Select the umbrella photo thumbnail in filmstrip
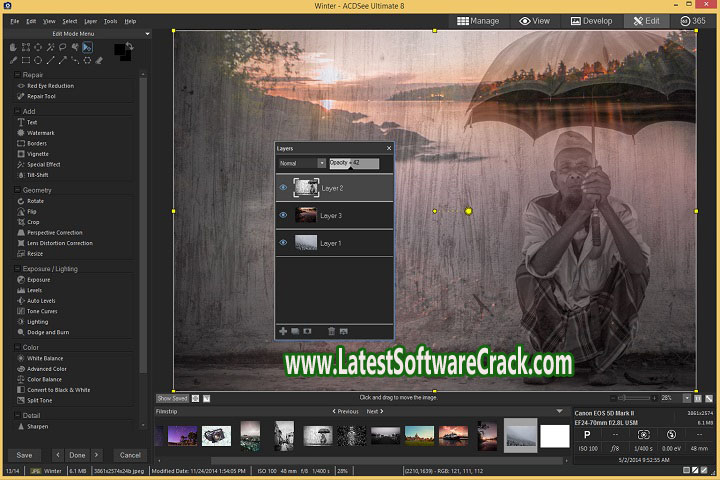This screenshot has width=720, height=480. pyautogui.click(x=318, y=436)
